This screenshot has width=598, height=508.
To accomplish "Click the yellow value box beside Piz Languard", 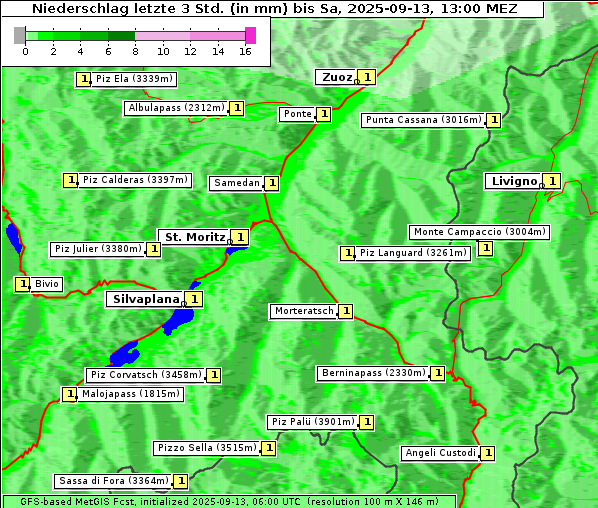I will (x=347, y=253).
